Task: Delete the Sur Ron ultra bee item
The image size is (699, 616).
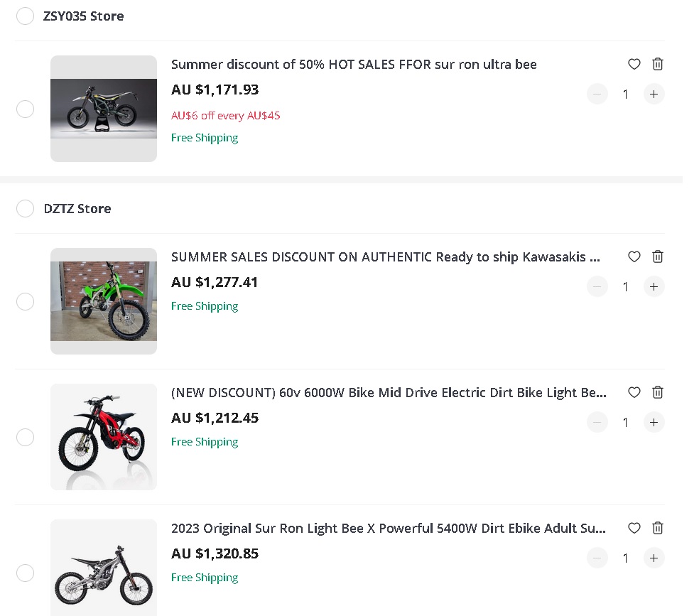Action: click(x=657, y=64)
